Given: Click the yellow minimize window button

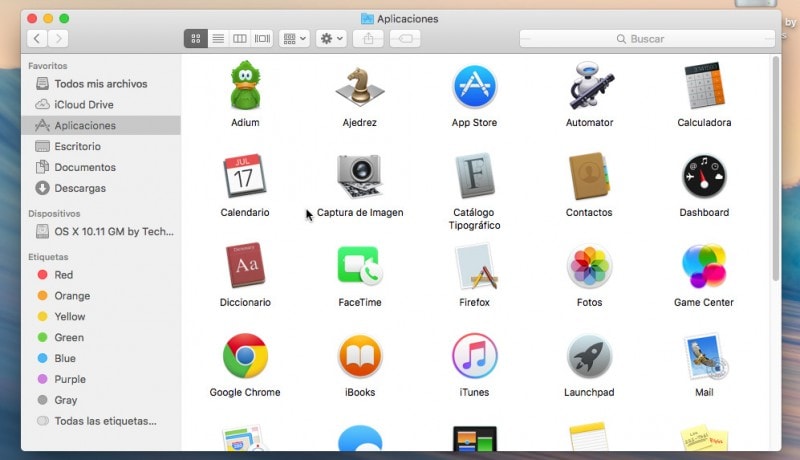Looking at the screenshot, I should (48, 18).
